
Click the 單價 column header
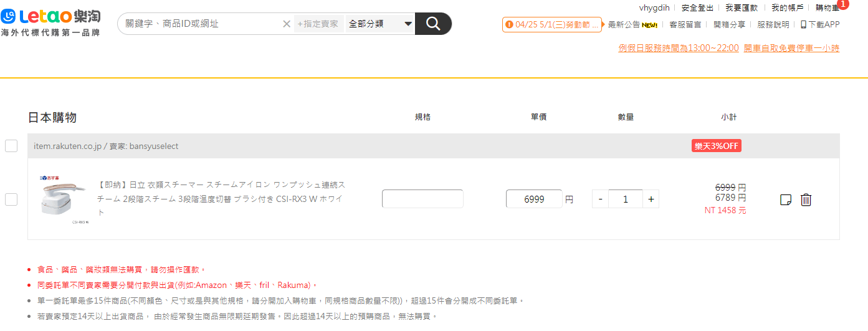coord(538,117)
